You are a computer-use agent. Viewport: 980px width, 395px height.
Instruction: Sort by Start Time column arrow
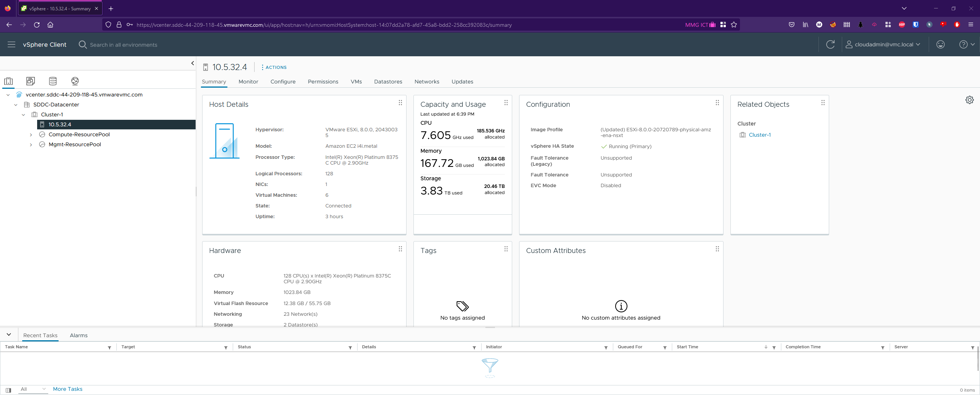point(766,347)
